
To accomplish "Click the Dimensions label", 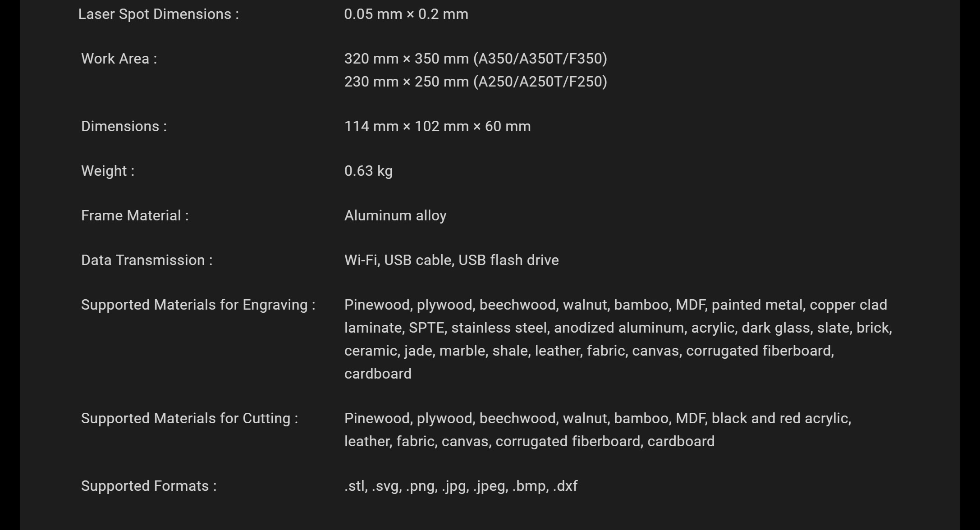I will tap(124, 126).
